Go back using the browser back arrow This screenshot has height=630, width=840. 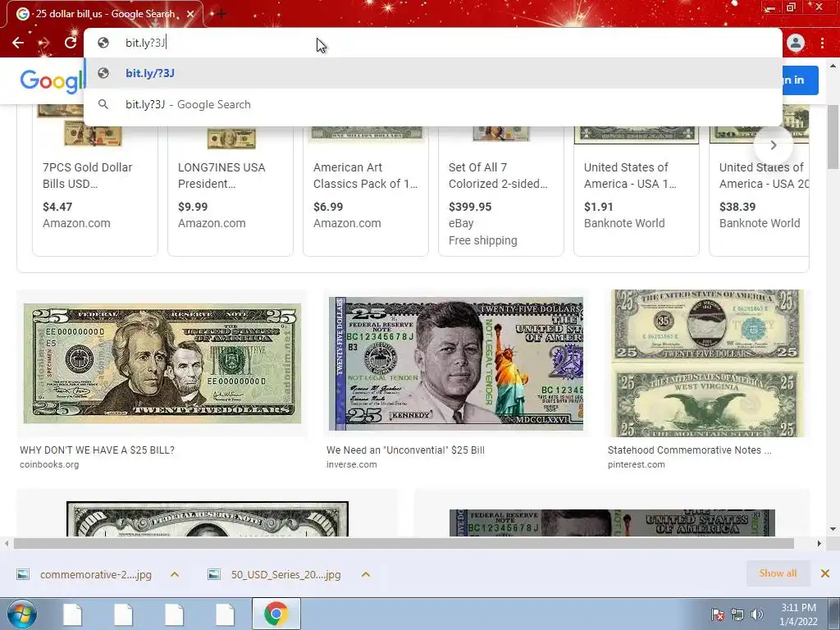(18, 43)
